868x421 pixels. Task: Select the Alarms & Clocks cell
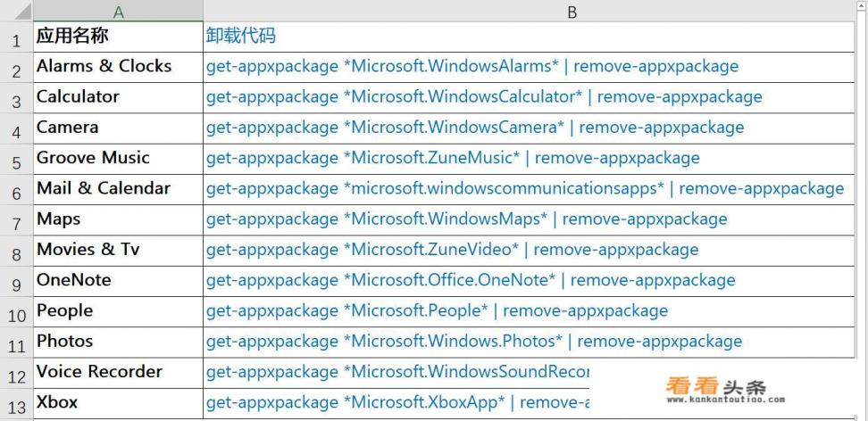click(119, 67)
